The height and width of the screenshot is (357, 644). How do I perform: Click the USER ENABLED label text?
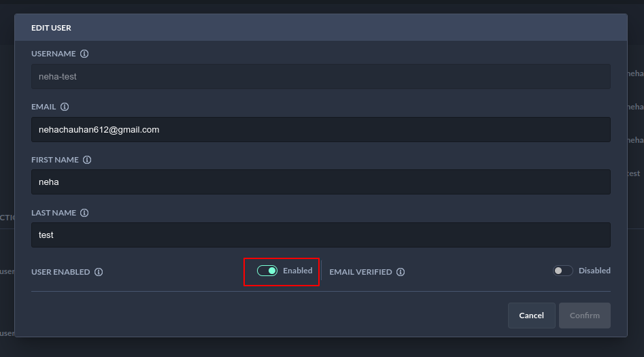61,272
